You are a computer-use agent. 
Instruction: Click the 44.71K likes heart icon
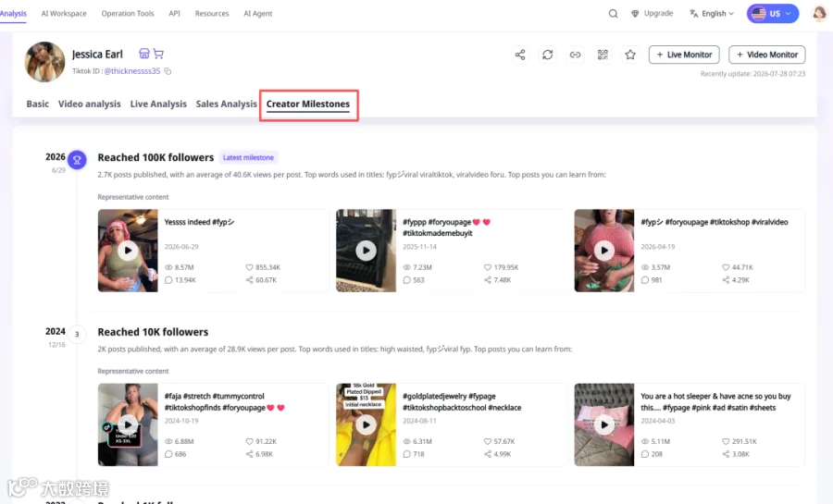726,267
